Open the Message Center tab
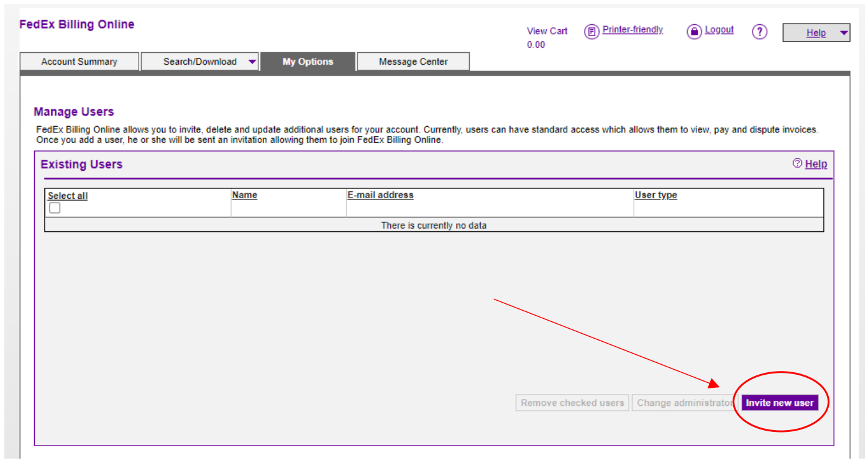The height and width of the screenshot is (463, 868). coord(413,62)
